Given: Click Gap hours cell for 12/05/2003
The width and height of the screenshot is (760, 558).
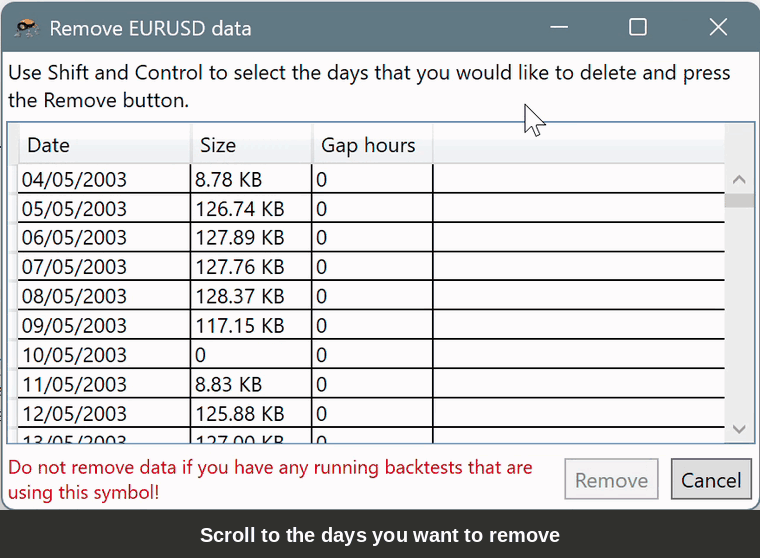Looking at the screenshot, I should click(372, 414).
